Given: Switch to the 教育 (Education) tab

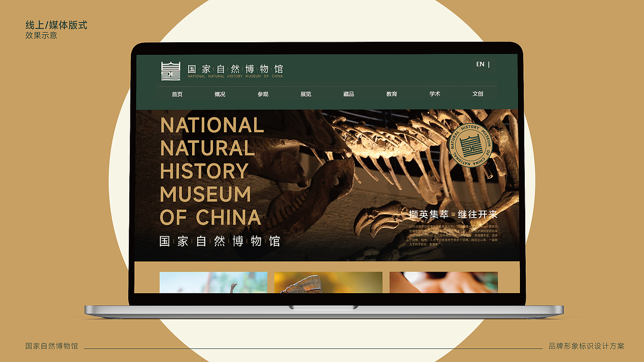Looking at the screenshot, I should click(392, 94).
